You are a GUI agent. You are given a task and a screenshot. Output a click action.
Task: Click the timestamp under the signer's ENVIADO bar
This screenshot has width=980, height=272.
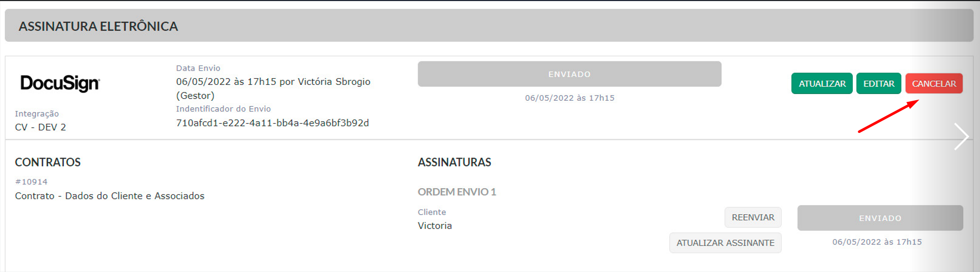point(877,242)
